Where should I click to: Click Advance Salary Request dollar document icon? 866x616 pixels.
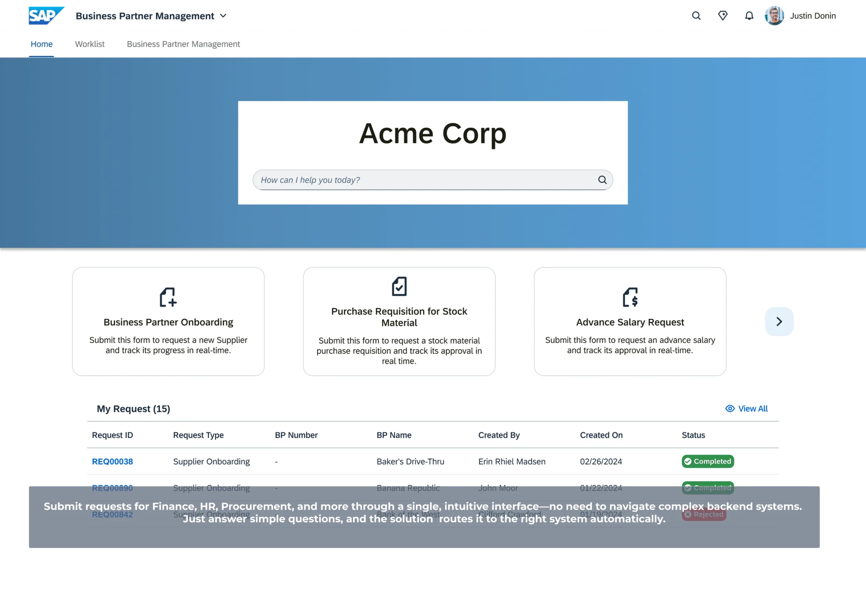(x=630, y=297)
